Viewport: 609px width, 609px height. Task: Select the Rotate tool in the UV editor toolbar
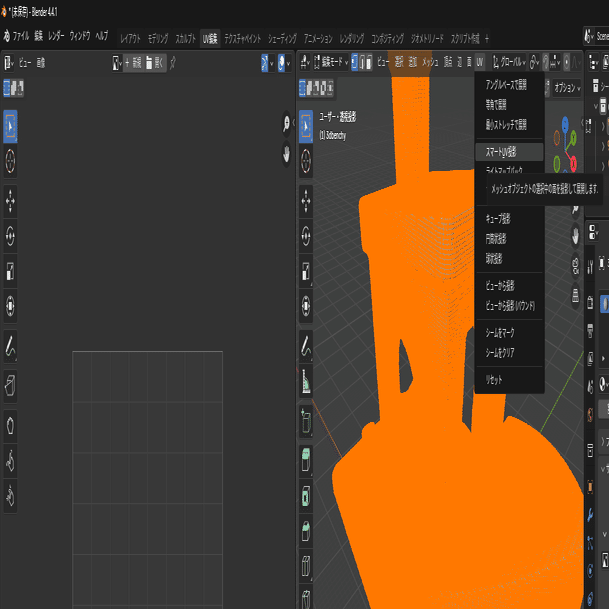click(x=10, y=235)
